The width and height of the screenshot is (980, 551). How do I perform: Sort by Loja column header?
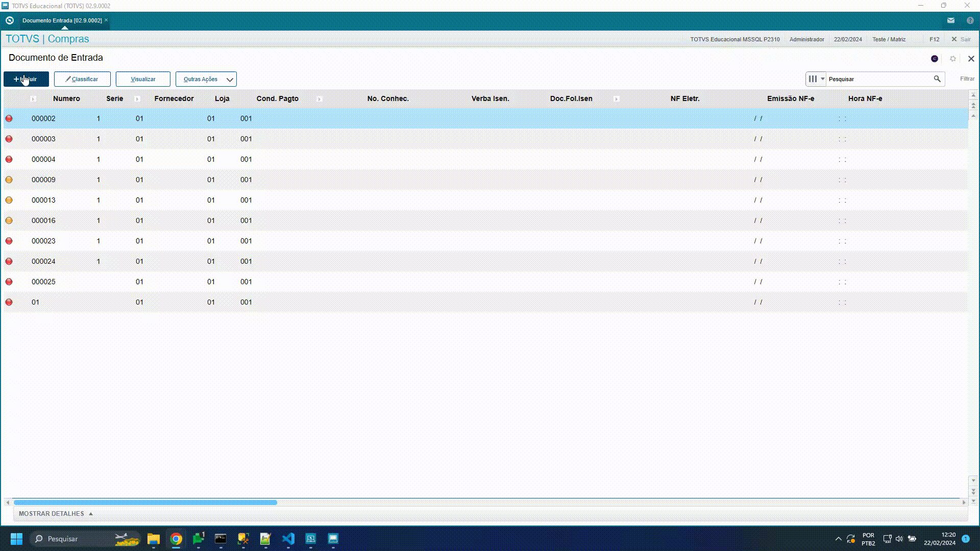point(222,98)
